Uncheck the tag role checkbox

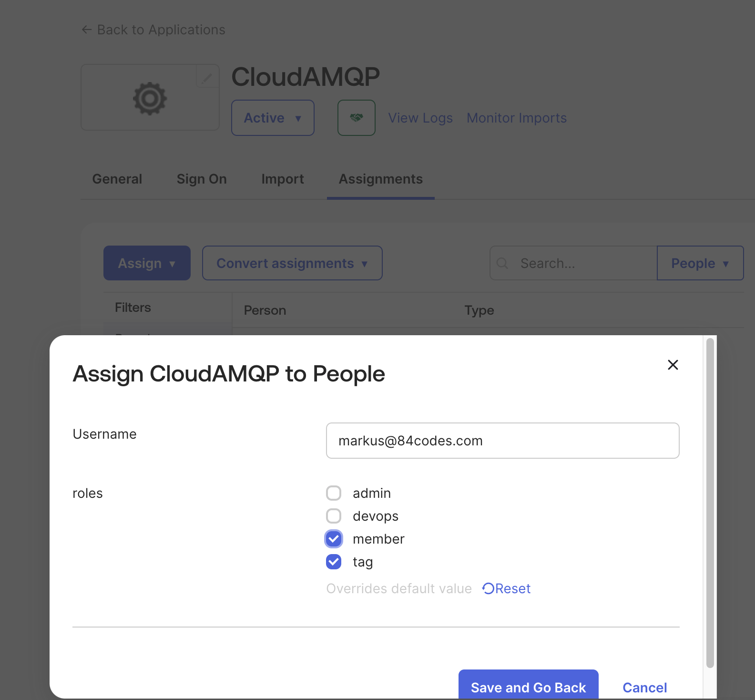334,562
